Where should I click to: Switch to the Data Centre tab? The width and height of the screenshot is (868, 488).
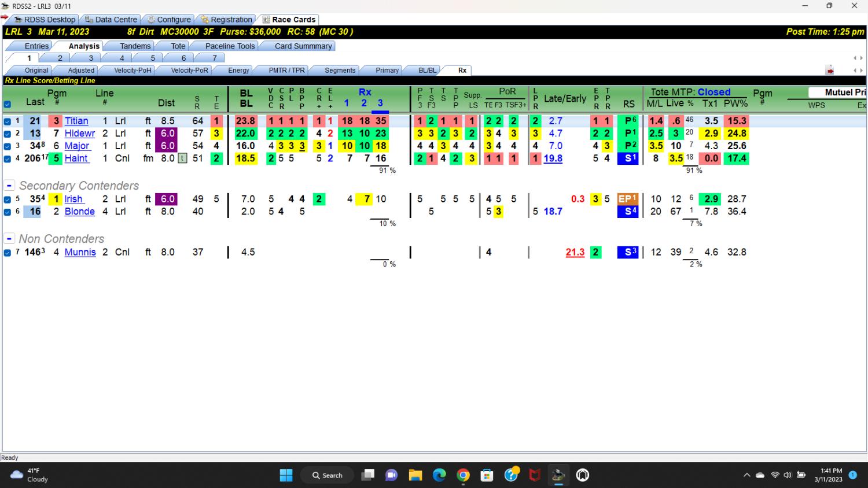pyautogui.click(x=111, y=19)
